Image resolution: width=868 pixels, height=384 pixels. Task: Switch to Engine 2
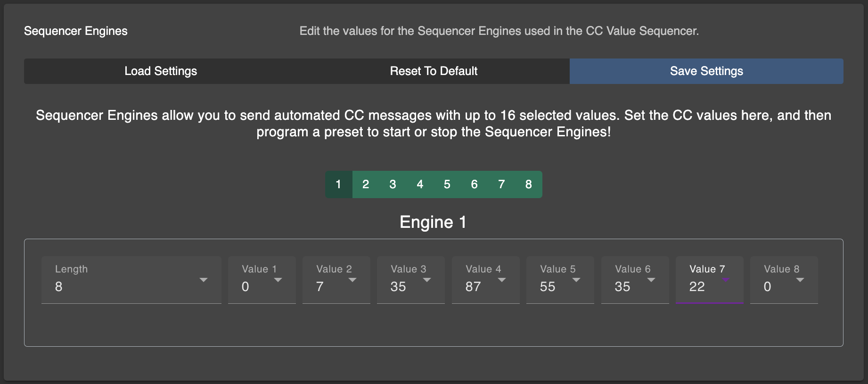[366, 184]
